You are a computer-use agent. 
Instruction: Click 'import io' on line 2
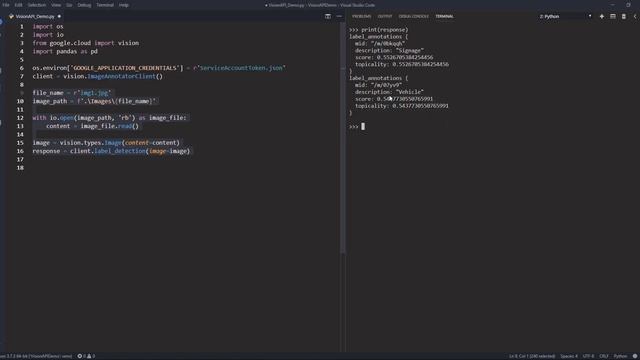coord(48,35)
